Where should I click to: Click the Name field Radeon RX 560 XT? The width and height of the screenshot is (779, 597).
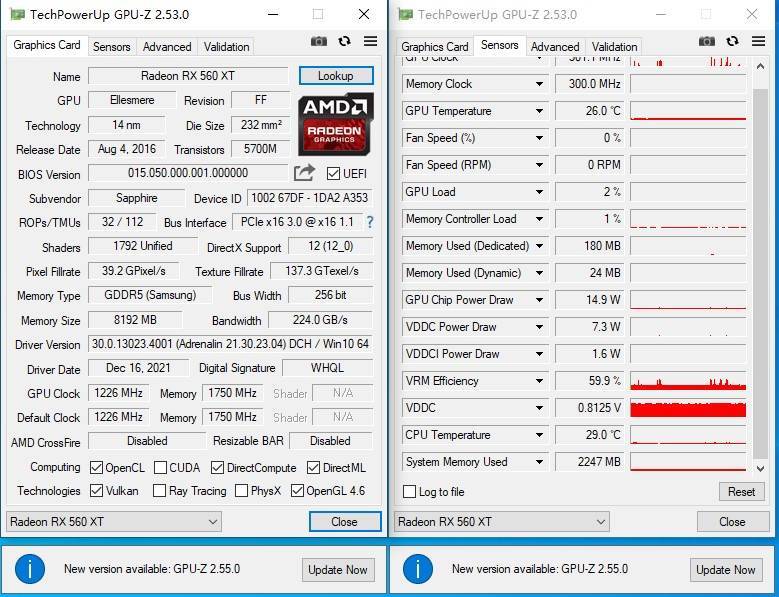[188, 76]
